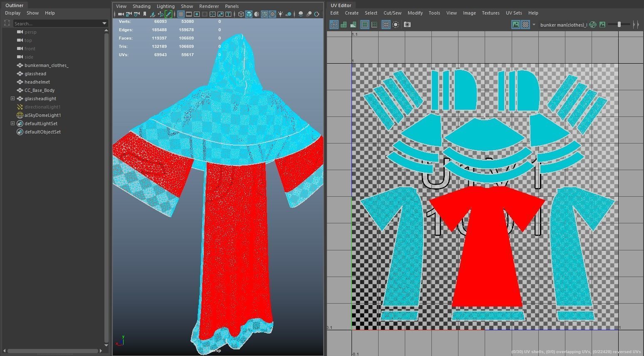Click the Use Default Material icon

tap(257, 14)
